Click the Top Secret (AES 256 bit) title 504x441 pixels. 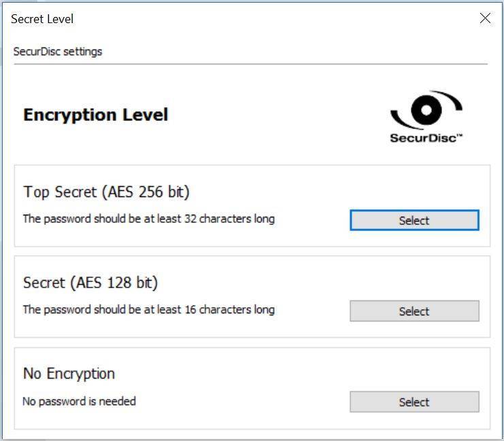[x=106, y=192]
